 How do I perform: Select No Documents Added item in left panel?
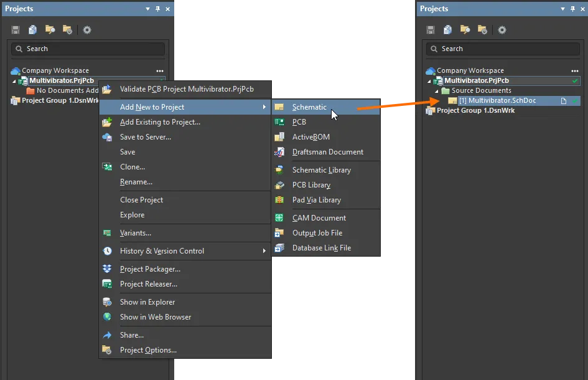(x=67, y=90)
